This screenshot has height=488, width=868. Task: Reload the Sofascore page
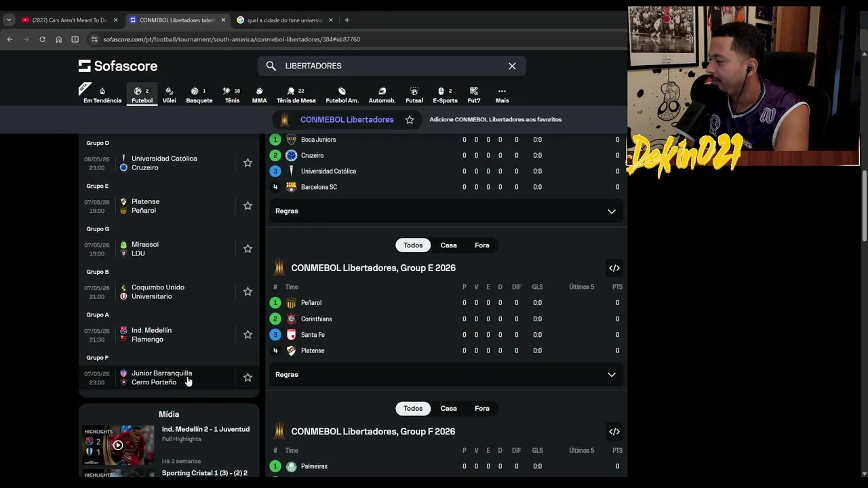(42, 39)
